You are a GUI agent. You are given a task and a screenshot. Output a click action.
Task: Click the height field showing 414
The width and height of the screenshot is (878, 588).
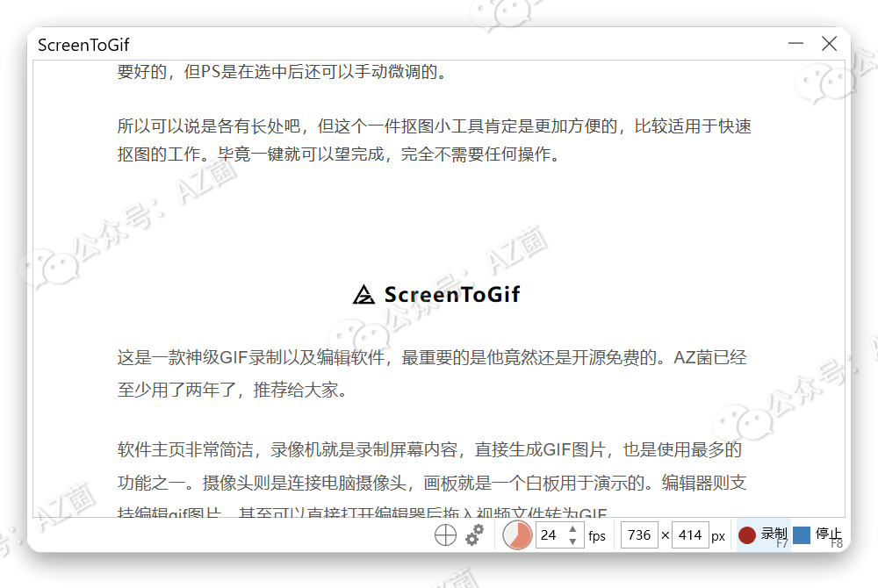690,535
